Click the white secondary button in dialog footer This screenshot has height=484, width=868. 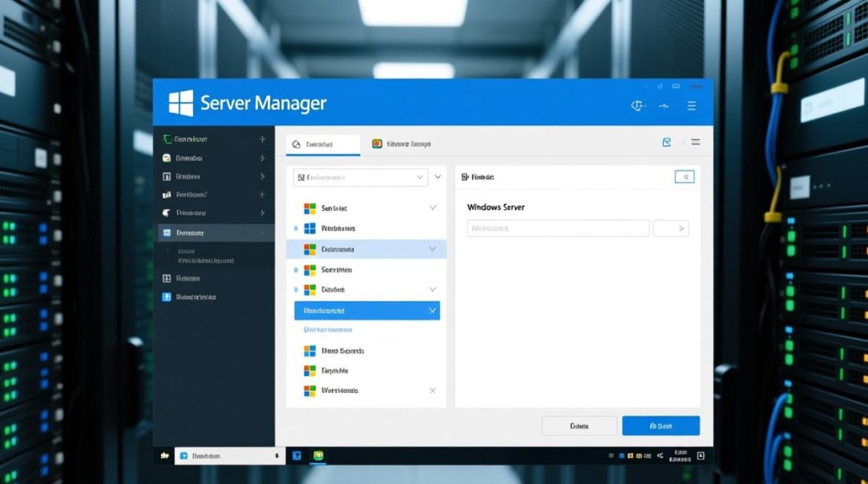(x=579, y=426)
